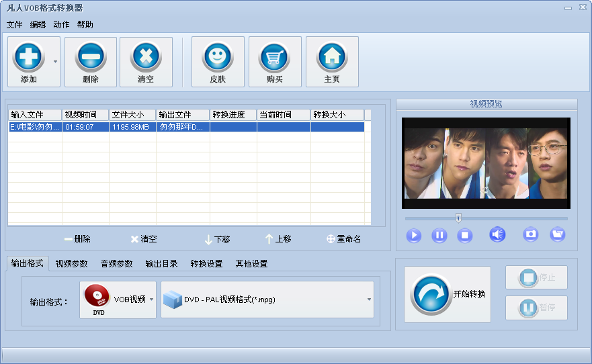Click the Clear (清空) toolbar icon
This screenshot has height=364, width=592.
coord(146,57)
